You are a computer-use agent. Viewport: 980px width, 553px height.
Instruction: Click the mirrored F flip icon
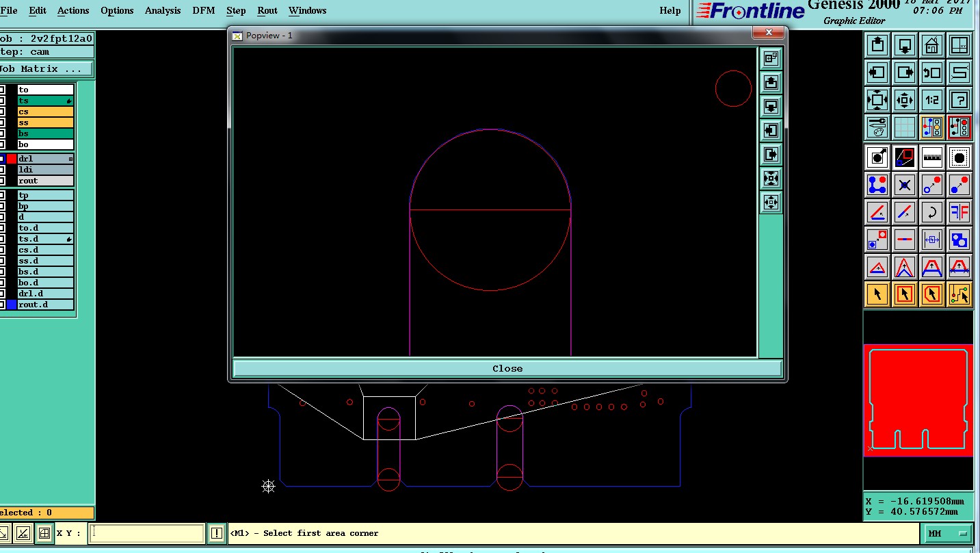(x=959, y=212)
